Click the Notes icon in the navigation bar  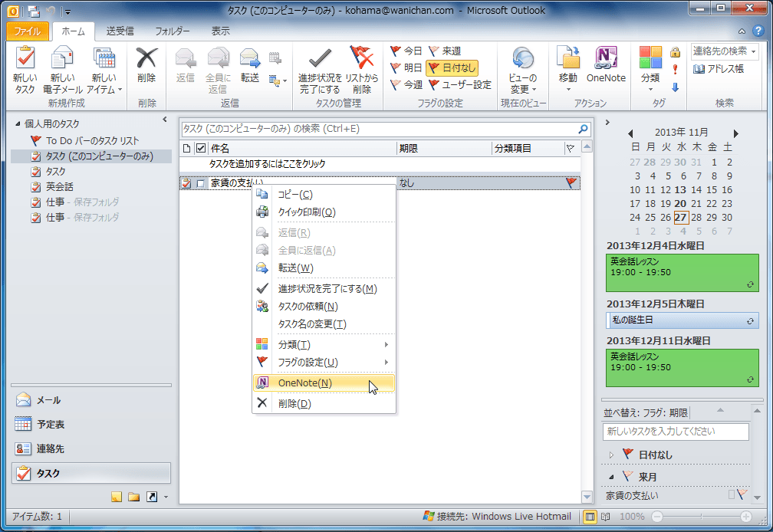click(x=117, y=497)
